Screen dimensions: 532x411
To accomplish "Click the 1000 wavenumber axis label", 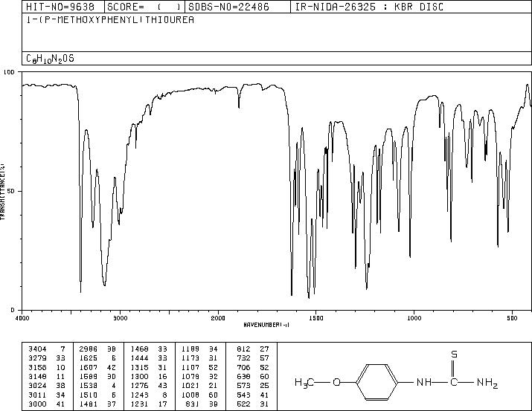I will (x=414, y=318).
